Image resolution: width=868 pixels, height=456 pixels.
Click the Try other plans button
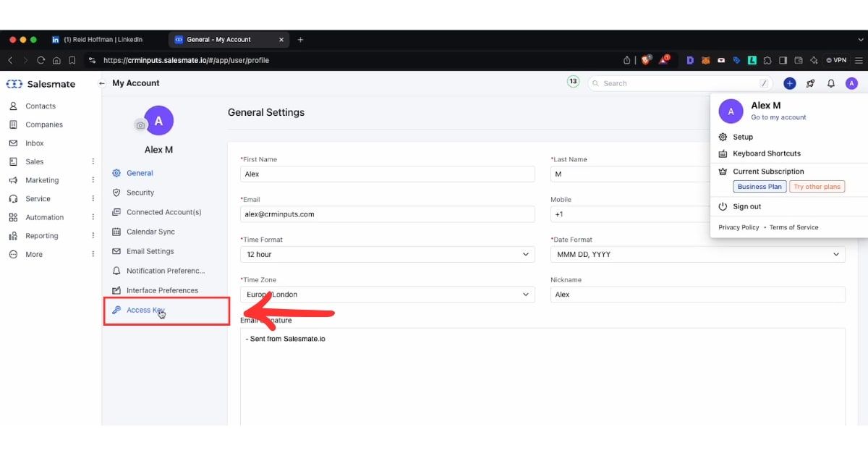[x=817, y=187]
